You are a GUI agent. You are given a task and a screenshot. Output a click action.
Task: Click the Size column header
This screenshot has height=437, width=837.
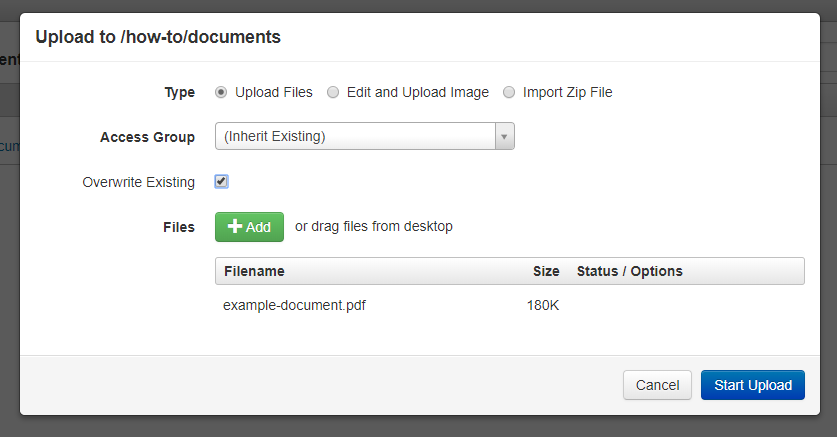coord(546,271)
